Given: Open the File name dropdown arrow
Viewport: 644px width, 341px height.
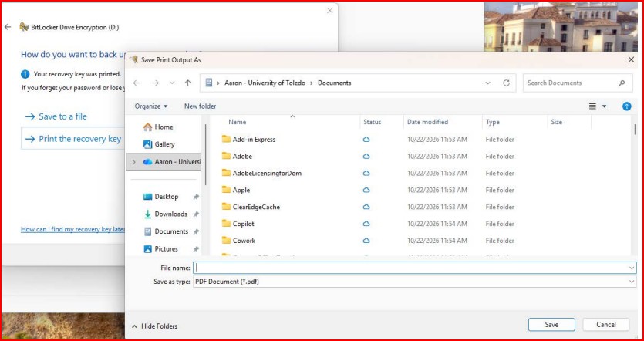Looking at the screenshot, I should pos(632,268).
